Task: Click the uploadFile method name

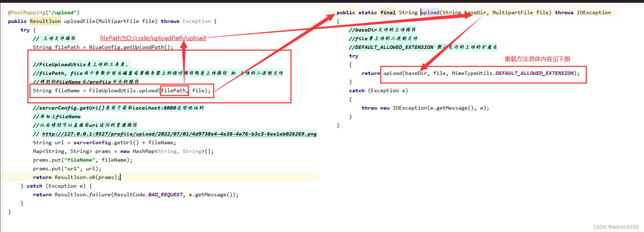Action: click(x=79, y=21)
